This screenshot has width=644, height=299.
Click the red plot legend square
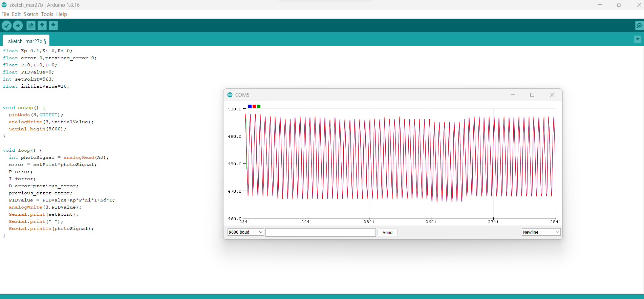pos(254,106)
